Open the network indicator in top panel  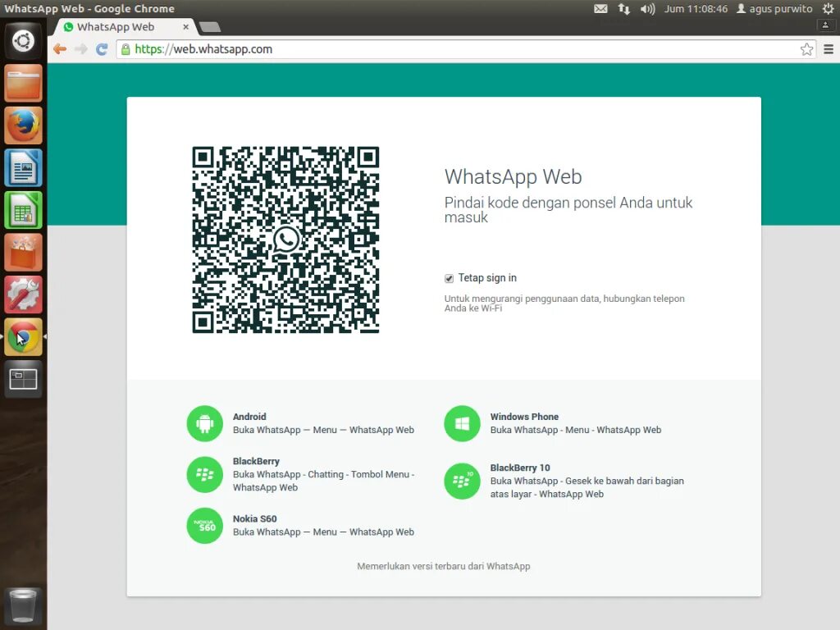point(623,8)
